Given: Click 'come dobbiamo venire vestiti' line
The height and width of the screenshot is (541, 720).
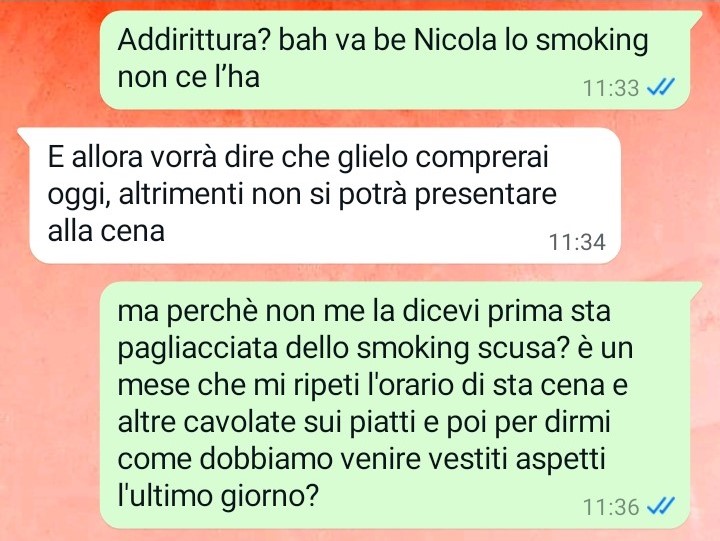Looking at the screenshot, I should pos(312,459).
